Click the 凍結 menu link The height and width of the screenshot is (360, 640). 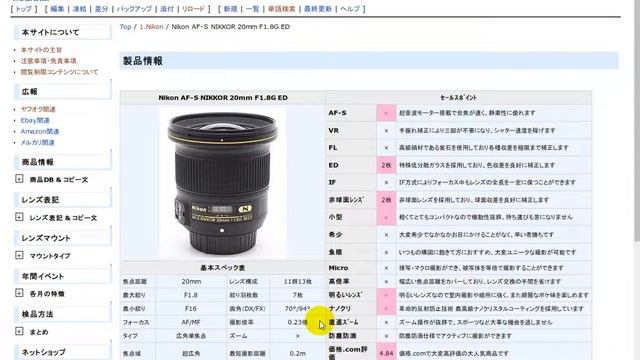pos(79,9)
